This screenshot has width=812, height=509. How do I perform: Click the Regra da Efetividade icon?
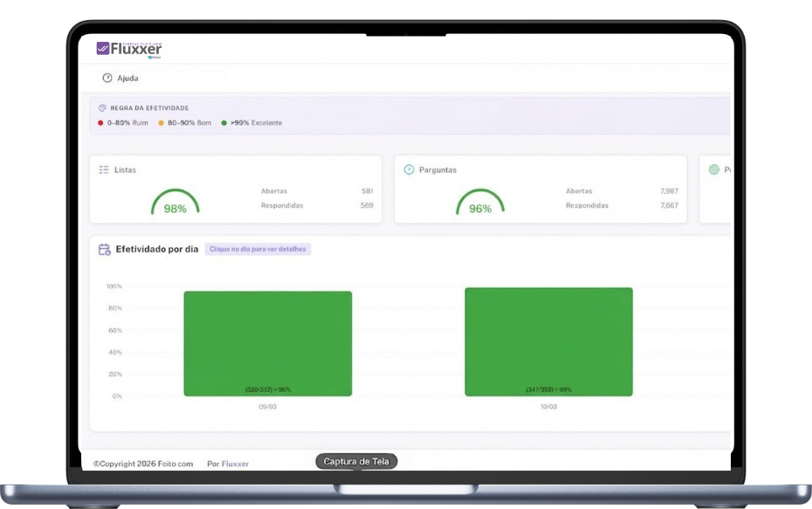point(102,108)
